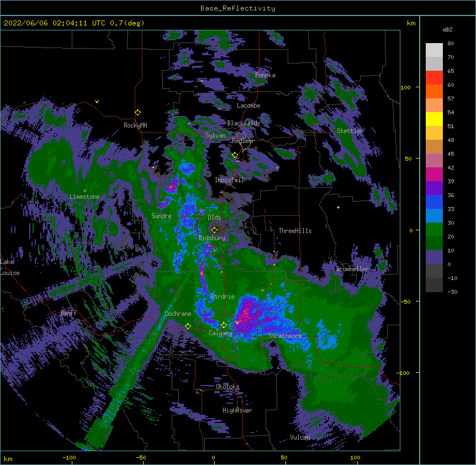
Task: Pick the red swatch in the dBZ legend
Action: click(x=434, y=78)
